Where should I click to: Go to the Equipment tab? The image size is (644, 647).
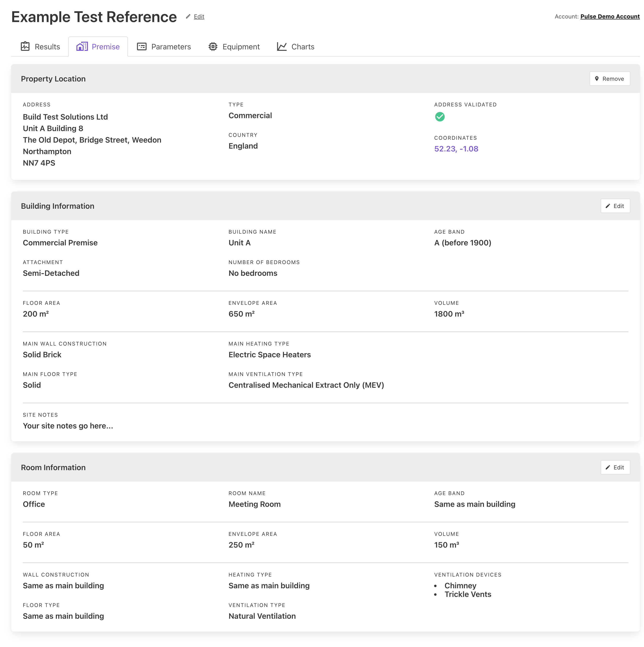241,46
